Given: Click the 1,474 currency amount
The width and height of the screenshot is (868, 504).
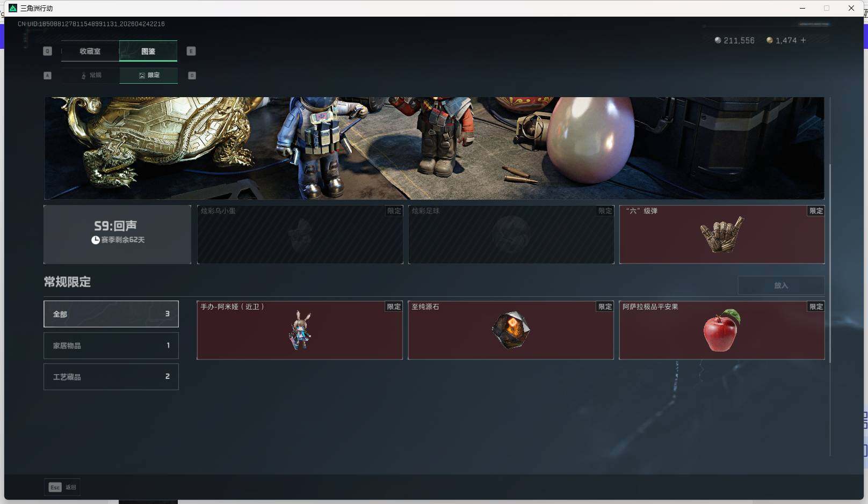Looking at the screenshot, I should pyautogui.click(x=786, y=40).
